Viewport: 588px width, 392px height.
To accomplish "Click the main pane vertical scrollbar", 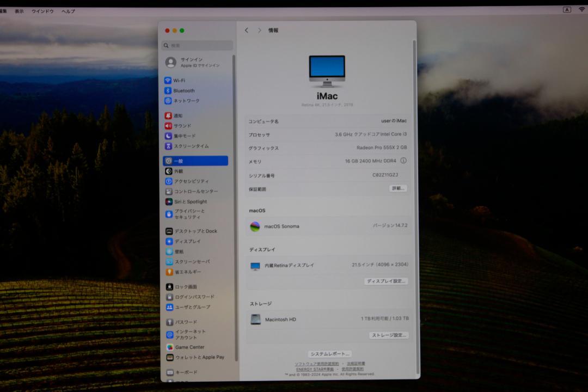I will pos(415,206).
